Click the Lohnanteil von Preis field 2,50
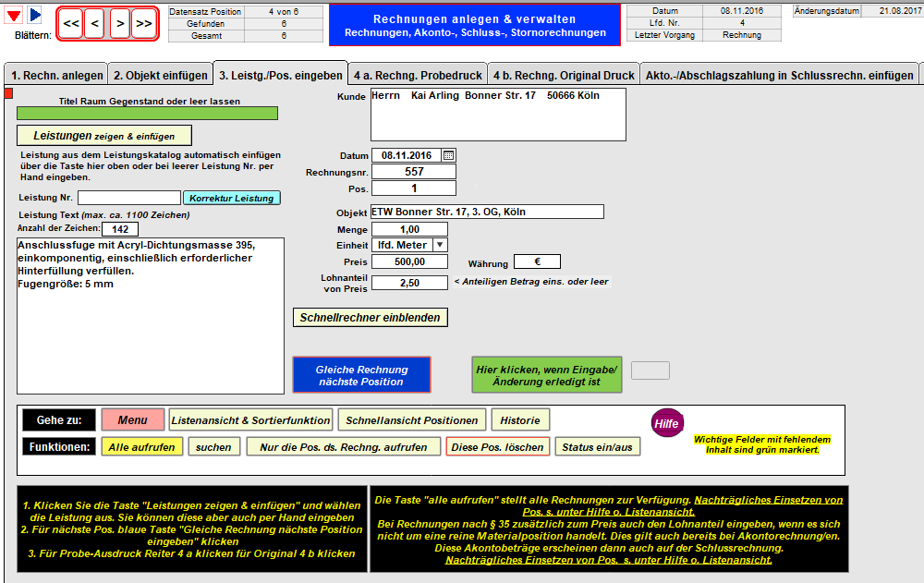Viewport: 924px width, 583px height. coord(409,283)
